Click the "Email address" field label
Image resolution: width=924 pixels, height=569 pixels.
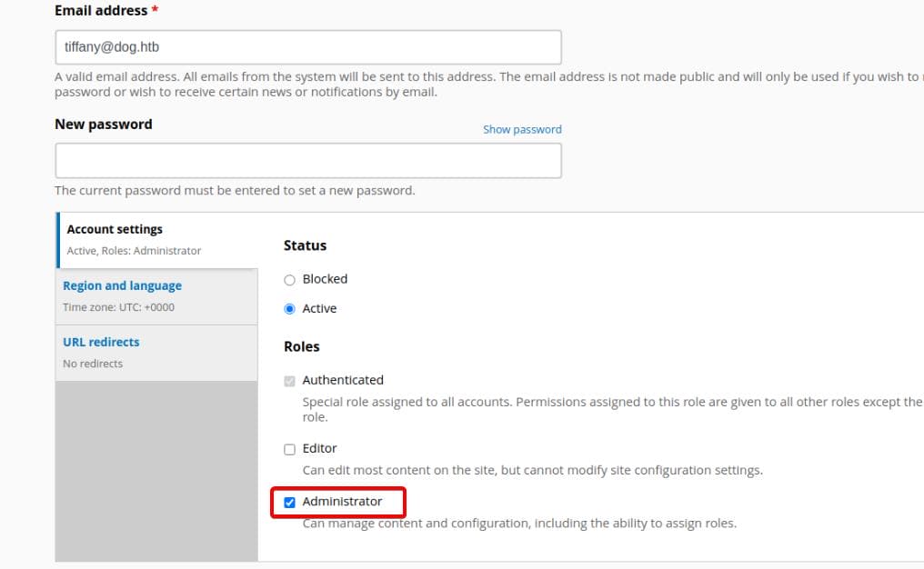click(101, 11)
